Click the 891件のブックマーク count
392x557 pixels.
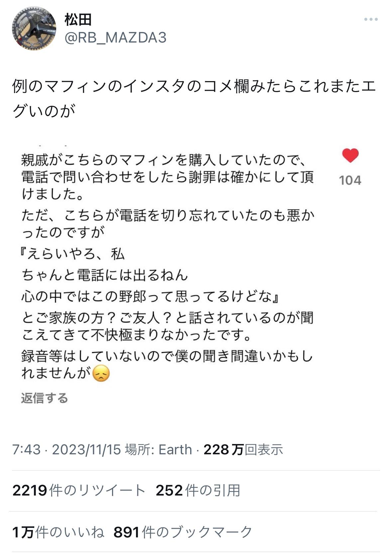click(183, 532)
